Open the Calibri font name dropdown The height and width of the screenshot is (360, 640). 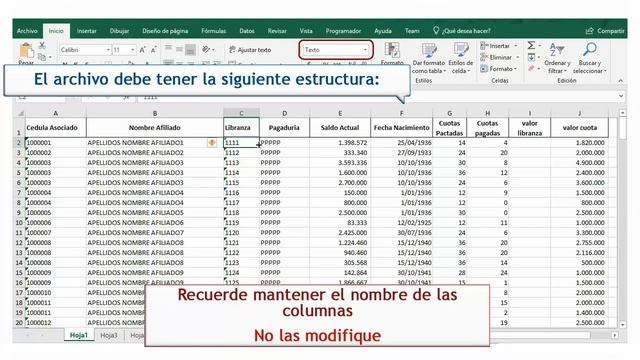tap(108, 50)
